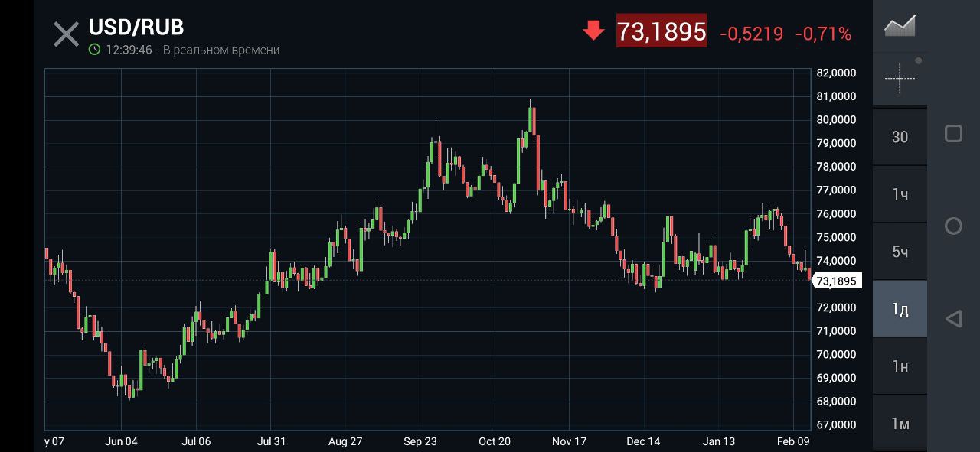This screenshot has width=980, height=452.
Task: Tap the Aug 27 date axis label
Action: tap(345, 441)
